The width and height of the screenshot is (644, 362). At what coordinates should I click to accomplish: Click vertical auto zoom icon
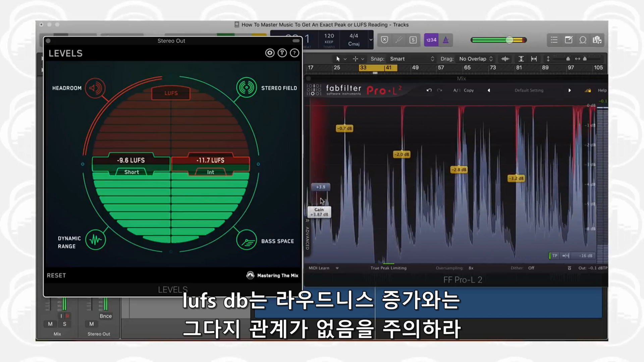point(521,59)
